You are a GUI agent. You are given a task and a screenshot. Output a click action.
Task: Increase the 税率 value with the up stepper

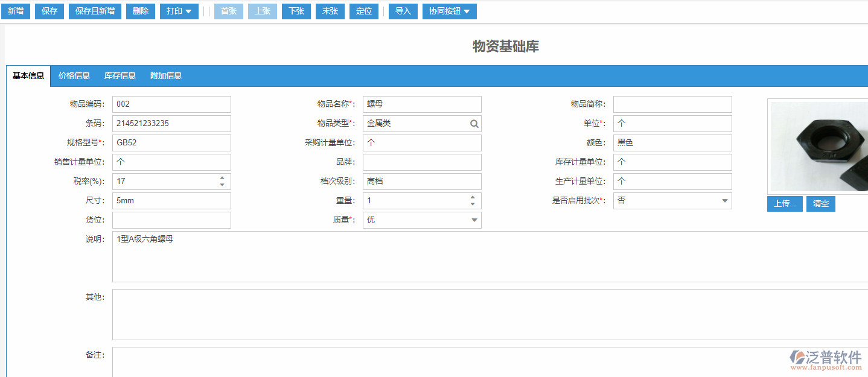[223, 178]
